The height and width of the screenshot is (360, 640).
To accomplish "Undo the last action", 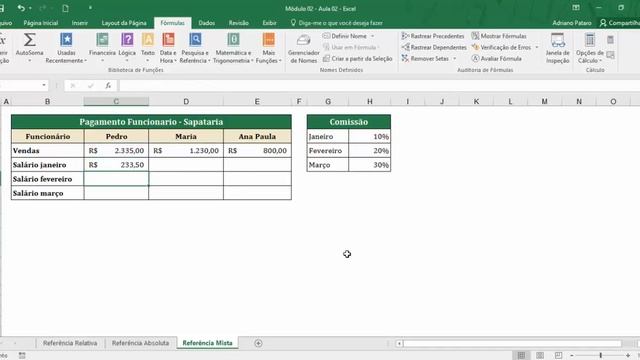I will pyautogui.click(x=21, y=8).
